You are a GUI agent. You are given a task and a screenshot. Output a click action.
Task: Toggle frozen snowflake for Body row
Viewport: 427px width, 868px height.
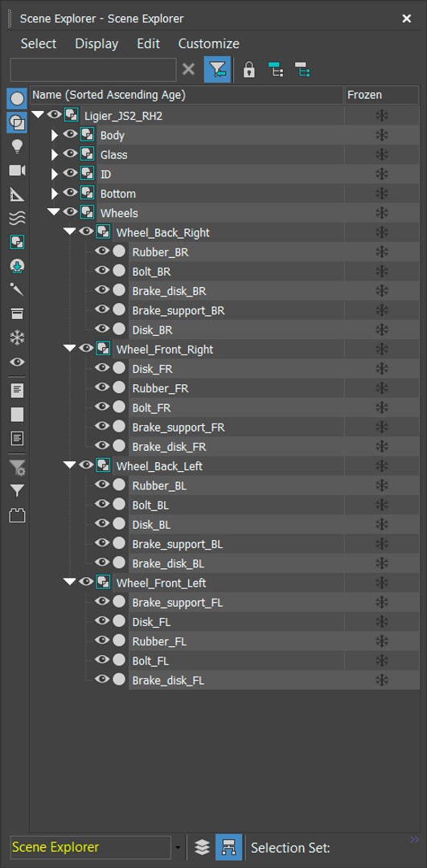click(x=382, y=136)
